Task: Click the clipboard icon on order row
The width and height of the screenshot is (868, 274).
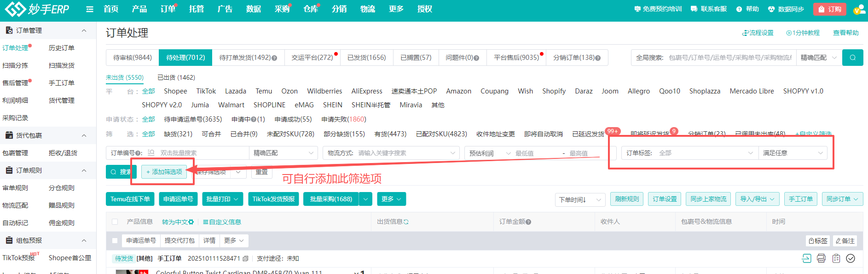Action: (836, 258)
